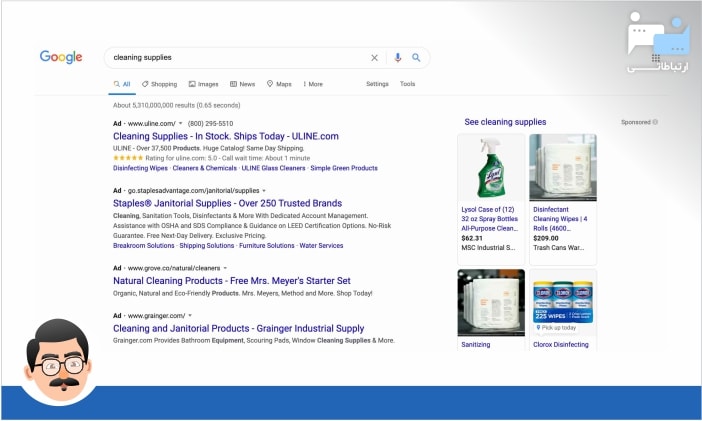The image size is (702, 421).
Task: Open the ULINE Cleaning Supplies ad link
Action: 225,136
